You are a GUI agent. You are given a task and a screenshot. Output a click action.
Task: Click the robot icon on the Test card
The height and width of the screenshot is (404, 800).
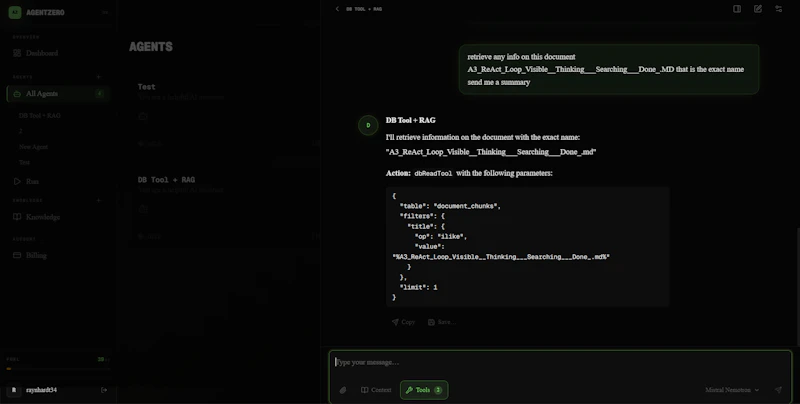(143, 116)
